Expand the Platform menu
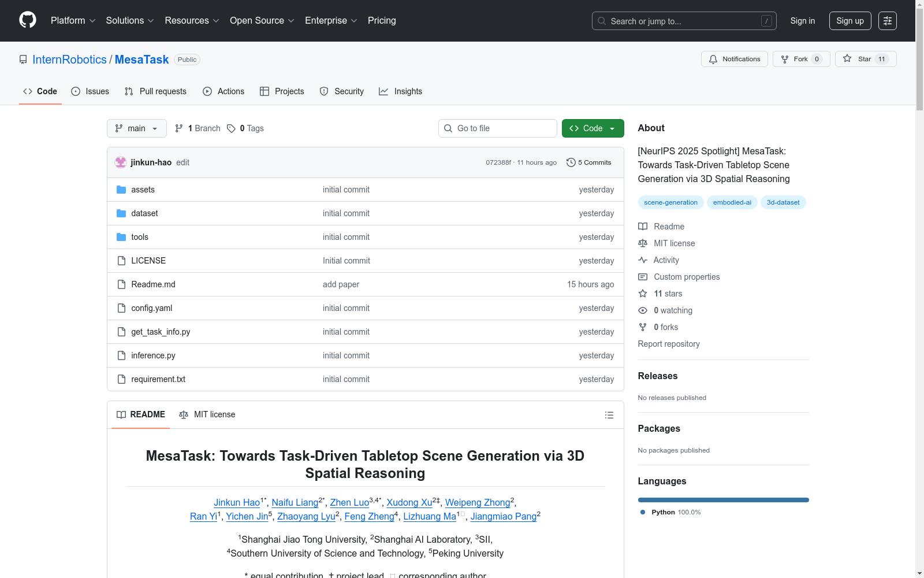Viewport: 924px width, 578px height. [x=73, y=21]
